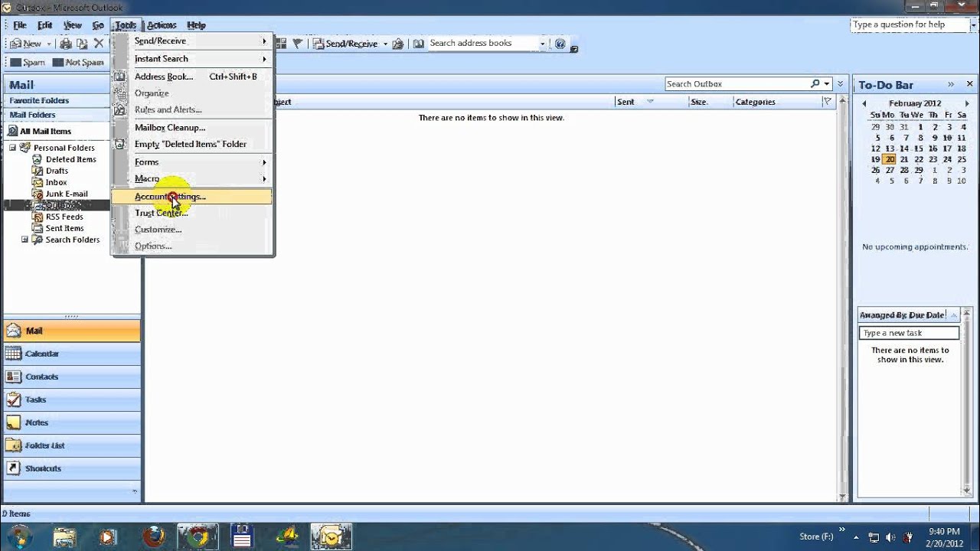This screenshot has width=980, height=551.
Task: Open the Instant Search submenu
Action: click(x=192, y=58)
